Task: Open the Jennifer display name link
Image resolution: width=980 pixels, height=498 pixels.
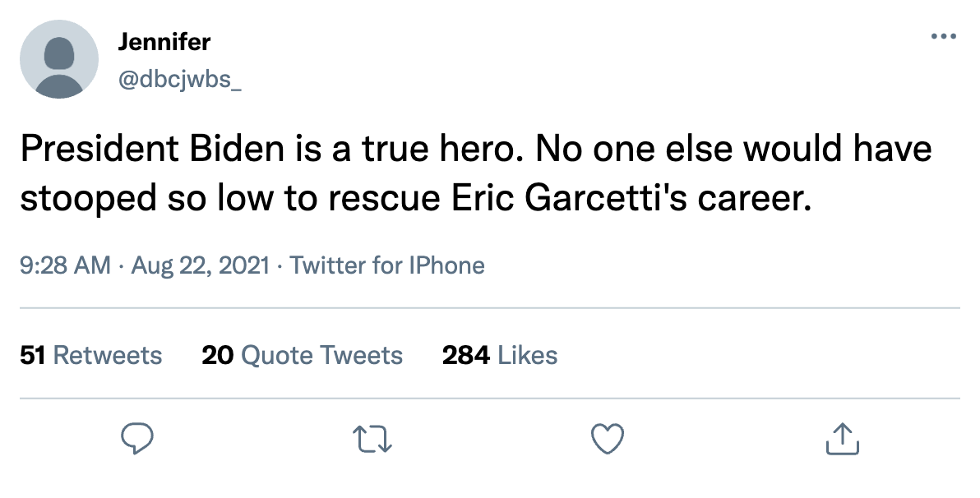Action: pos(164,42)
